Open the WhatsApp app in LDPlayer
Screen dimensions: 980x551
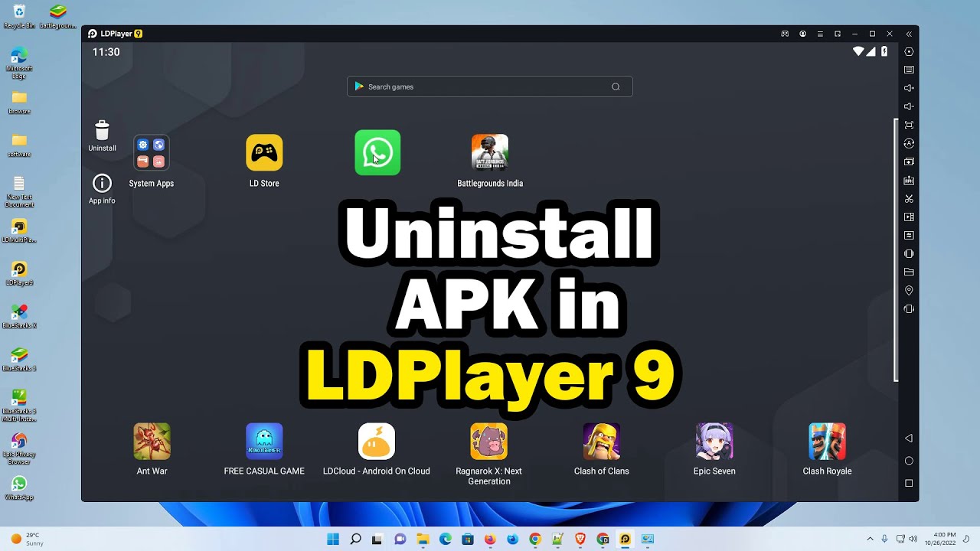point(377,152)
